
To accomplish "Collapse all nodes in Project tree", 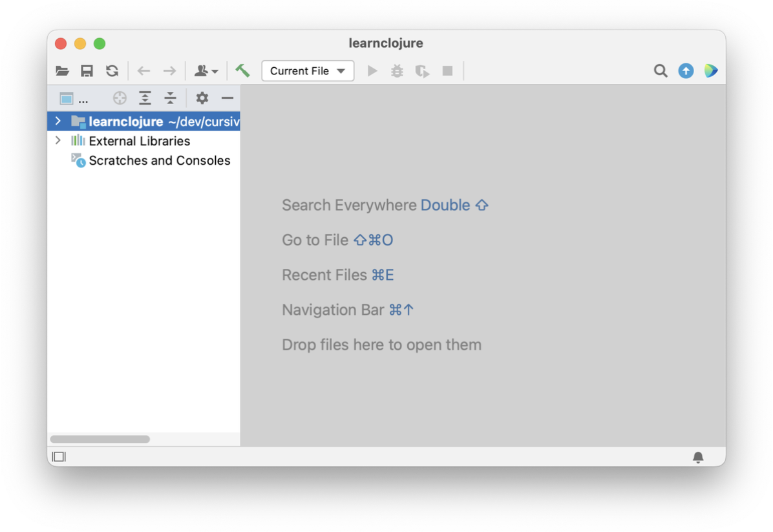I will coord(171,98).
